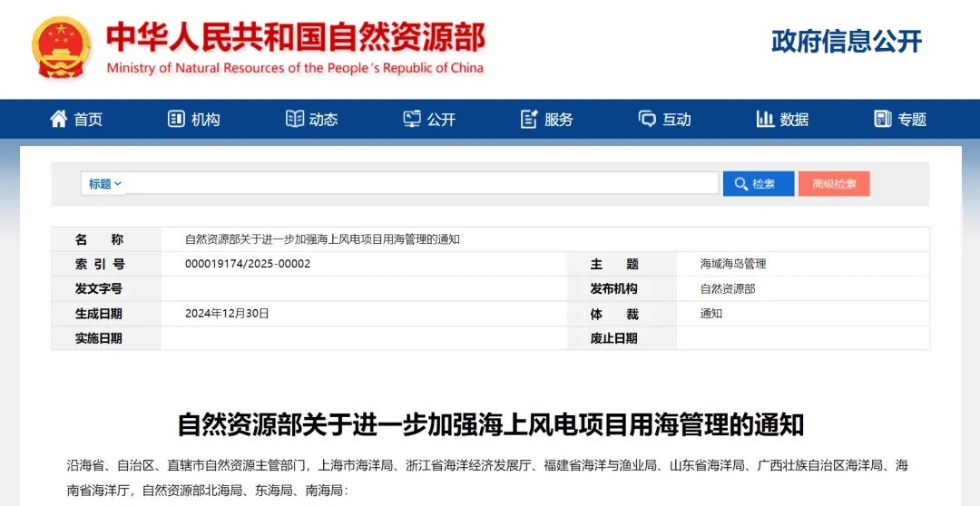
Task: Click the large bold article headline
Action: [x=491, y=424]
